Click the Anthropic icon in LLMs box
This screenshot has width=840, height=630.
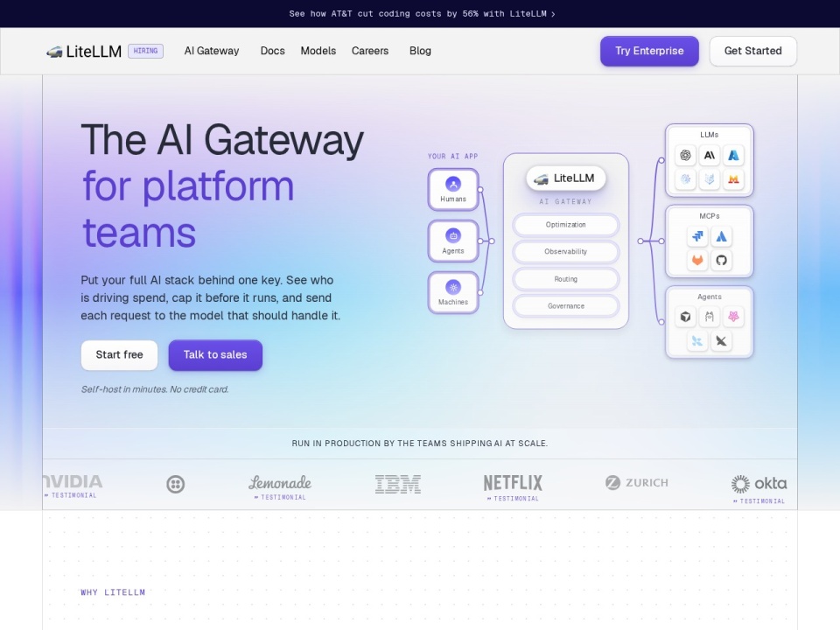pos(710,156)
